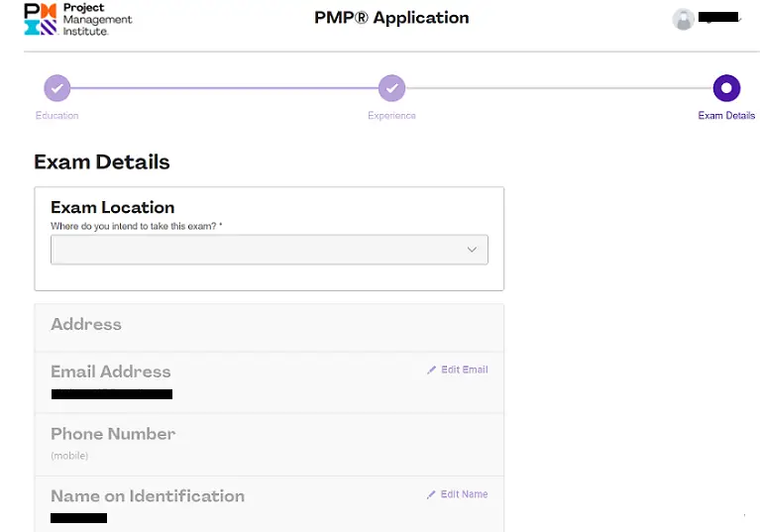The width and height of the screenshot is (760, 532).
Task: Click the Exam Location heading
Action: [x=112, y=207]
